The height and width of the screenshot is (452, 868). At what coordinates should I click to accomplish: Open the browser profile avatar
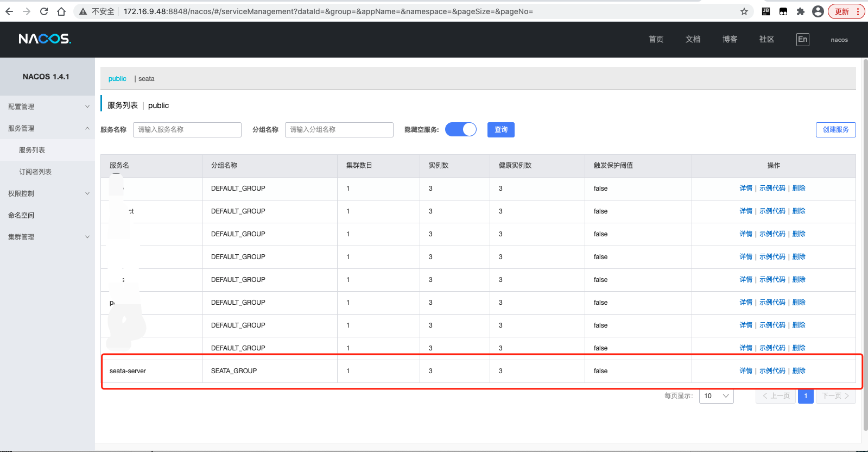818,11
